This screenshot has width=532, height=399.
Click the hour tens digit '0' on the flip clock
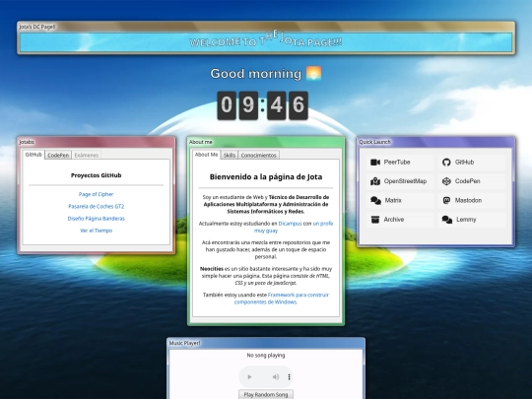[227, 105]
